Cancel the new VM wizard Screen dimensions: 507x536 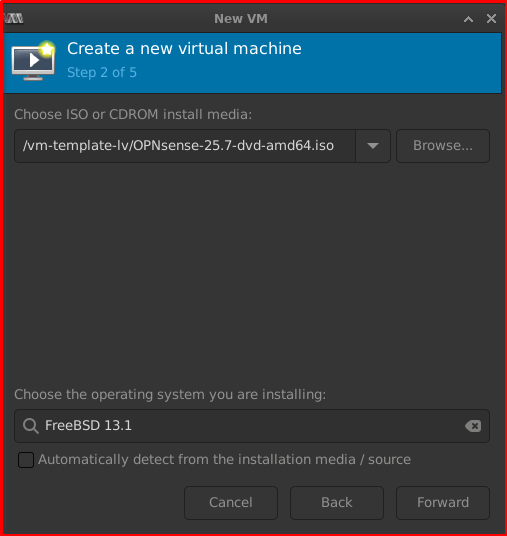click(x=231, y=503)
